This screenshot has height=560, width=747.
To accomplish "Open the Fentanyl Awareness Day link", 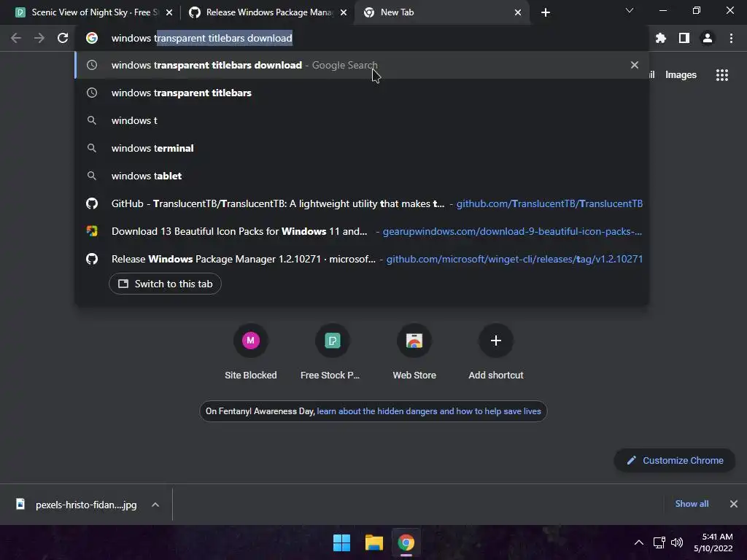I will pos(429,411).
